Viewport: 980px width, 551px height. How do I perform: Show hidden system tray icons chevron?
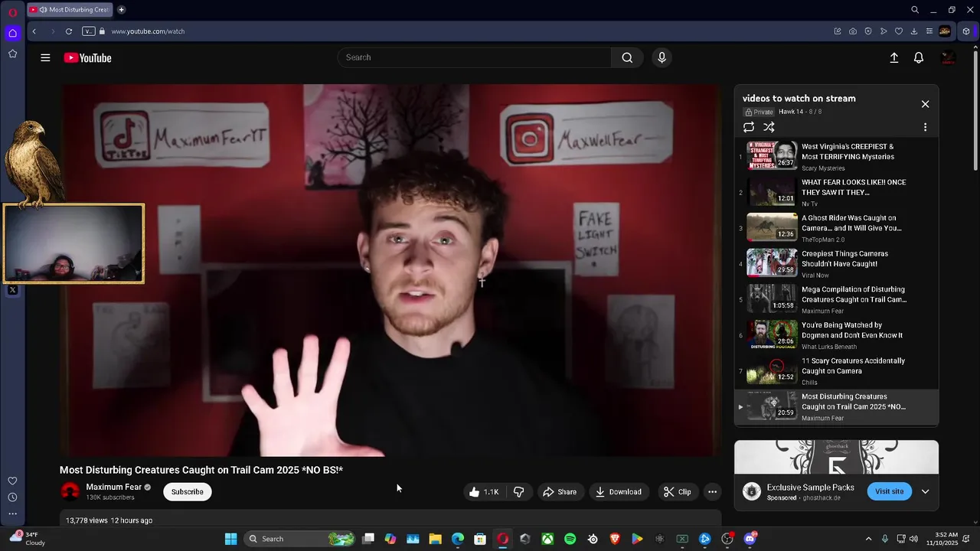868,539
